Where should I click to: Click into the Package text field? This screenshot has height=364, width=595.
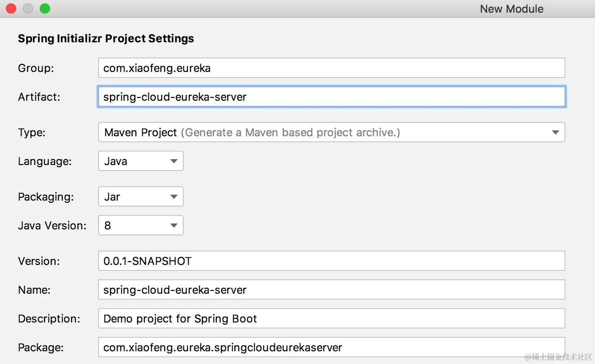[331, 347]
